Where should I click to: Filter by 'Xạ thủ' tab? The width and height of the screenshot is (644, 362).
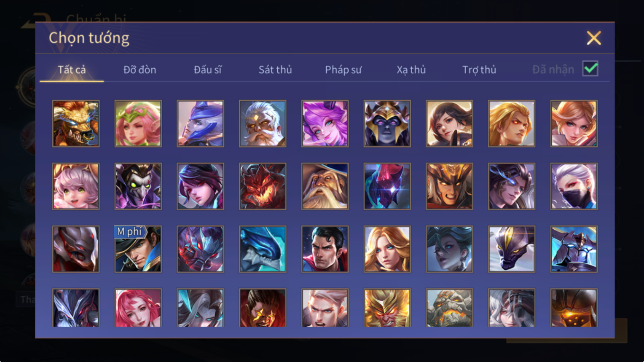coord(411,70)
